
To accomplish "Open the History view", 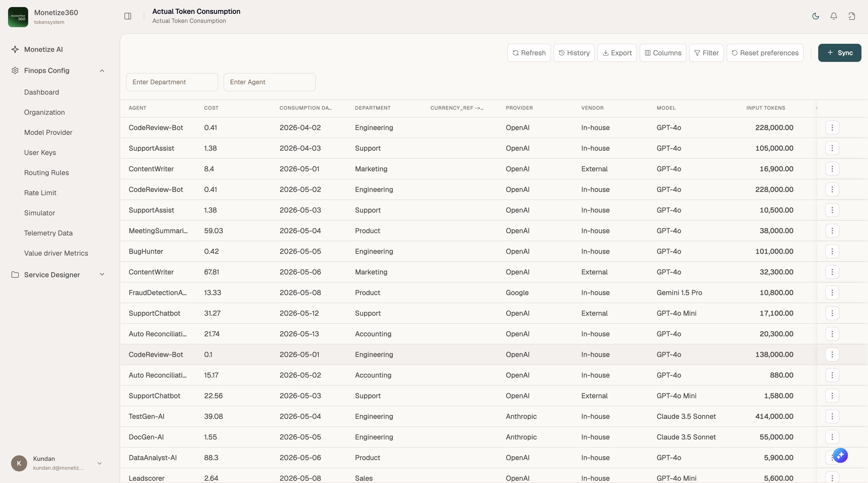I will coord(574,53).
